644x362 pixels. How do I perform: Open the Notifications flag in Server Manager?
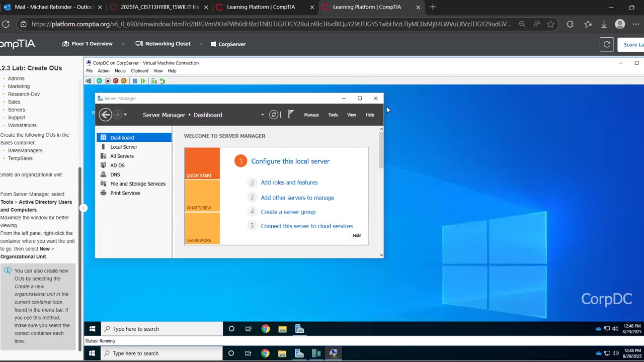[291, 115]
